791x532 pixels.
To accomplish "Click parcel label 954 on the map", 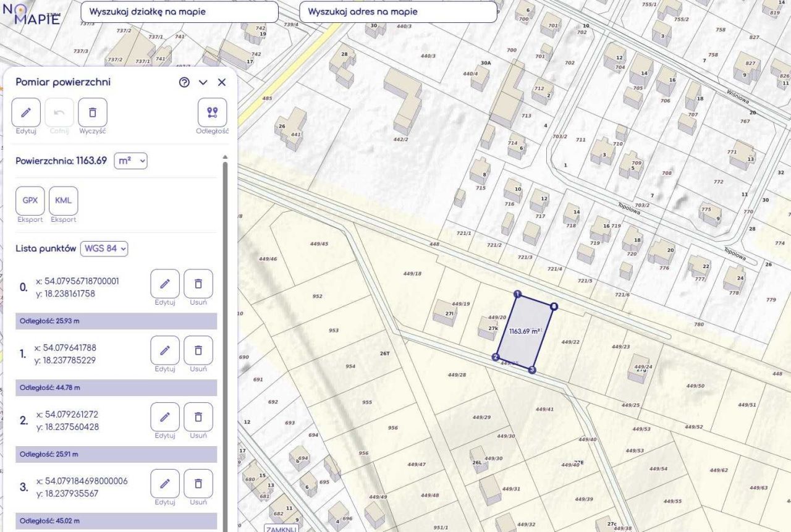I will tap(350, 366).
